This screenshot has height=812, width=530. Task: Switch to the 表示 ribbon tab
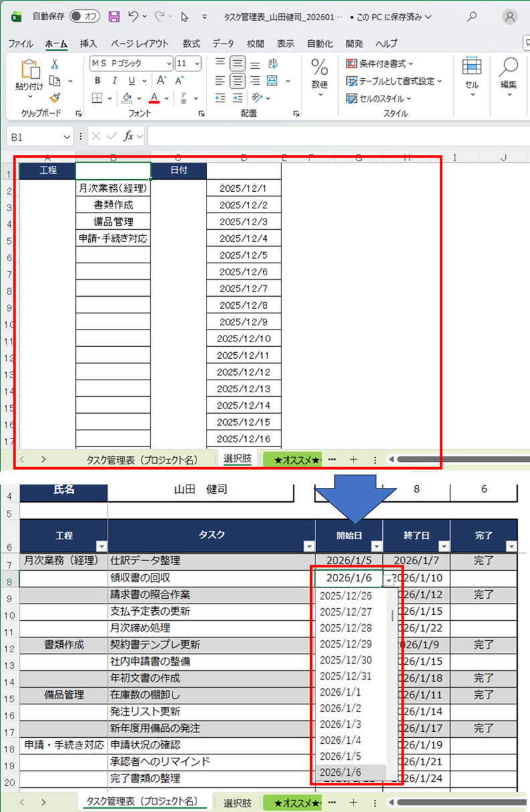click(285, 43)
